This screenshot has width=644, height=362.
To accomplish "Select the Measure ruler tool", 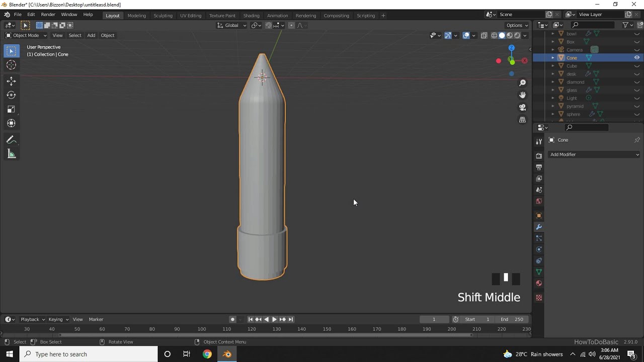I will click(11, 154).
